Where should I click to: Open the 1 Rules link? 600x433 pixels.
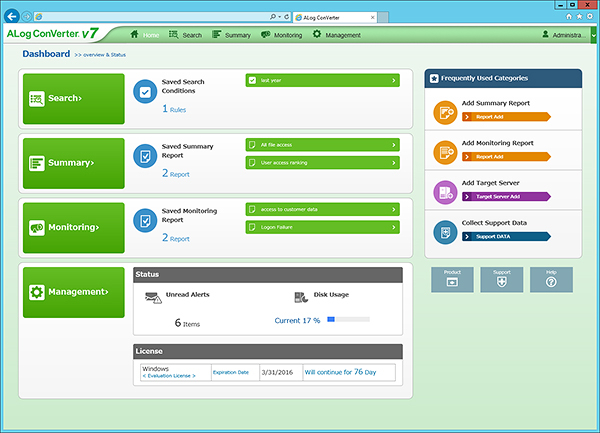point(174,109)
